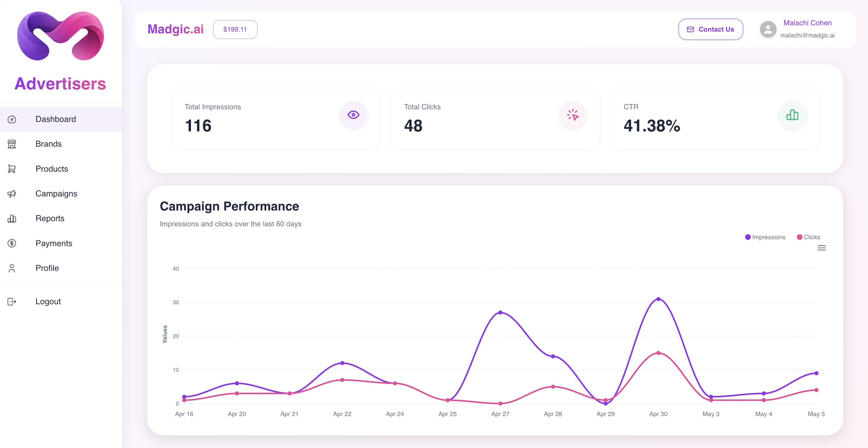This screenshot has height=448, width=868.
Task: Click the cursor icon on Total Clicks
Action: click(573, 115)
